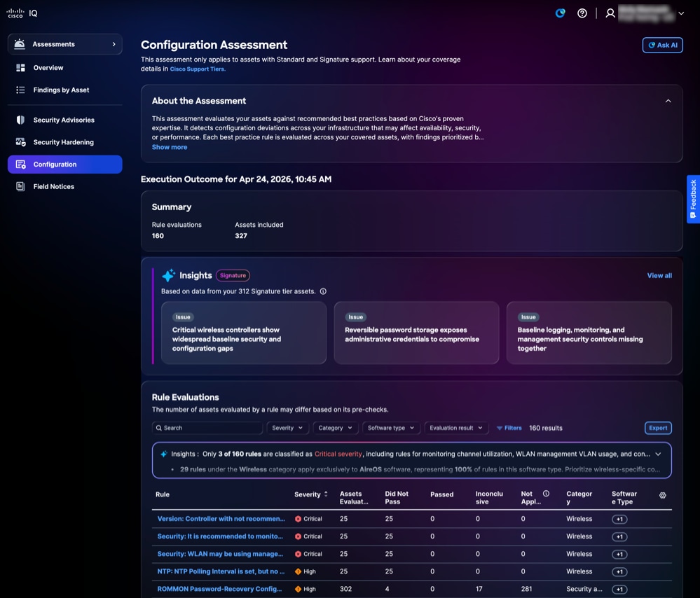Open the Security: WLAN may be using rule
The image size is (700, 598).
(220, 555)
